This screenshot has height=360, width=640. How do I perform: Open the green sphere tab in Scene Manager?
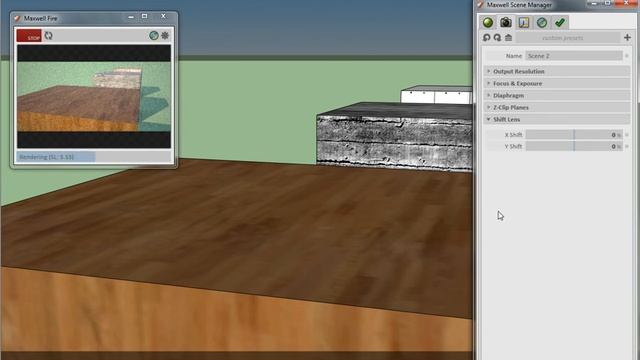pos(488,22)
